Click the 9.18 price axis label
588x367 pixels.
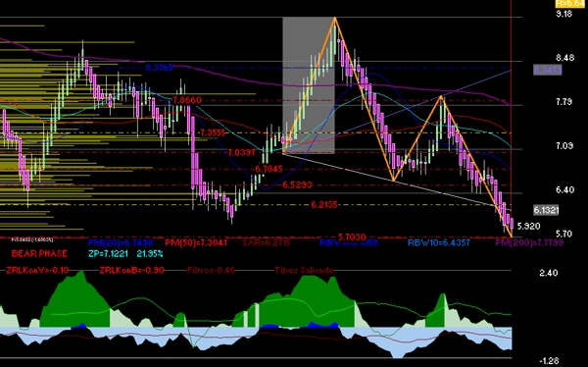564,14
